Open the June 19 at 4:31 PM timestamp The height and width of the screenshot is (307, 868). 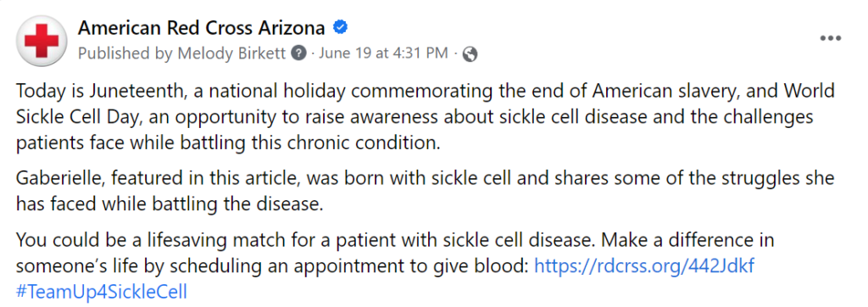384,53
